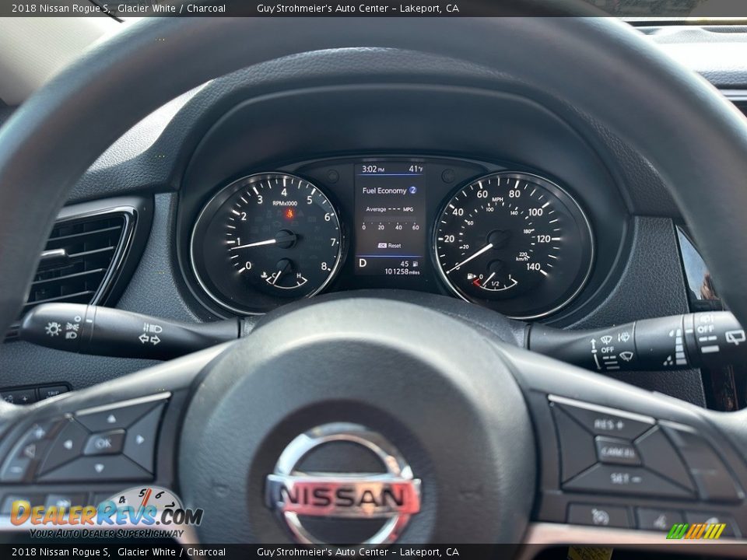
Task: Click the D gear indicator on the display
Action: [363, 263]
